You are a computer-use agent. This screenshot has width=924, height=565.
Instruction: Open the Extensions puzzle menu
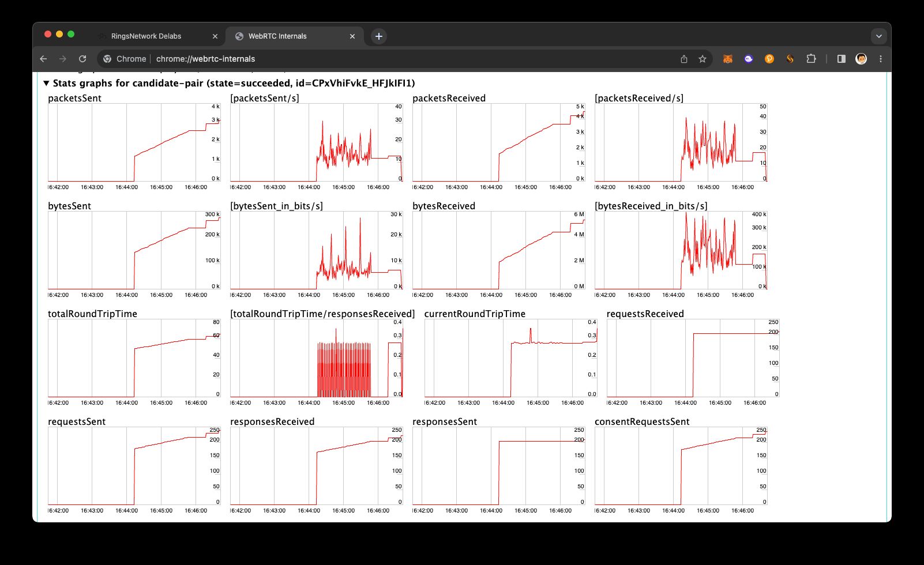pos(811,59)
